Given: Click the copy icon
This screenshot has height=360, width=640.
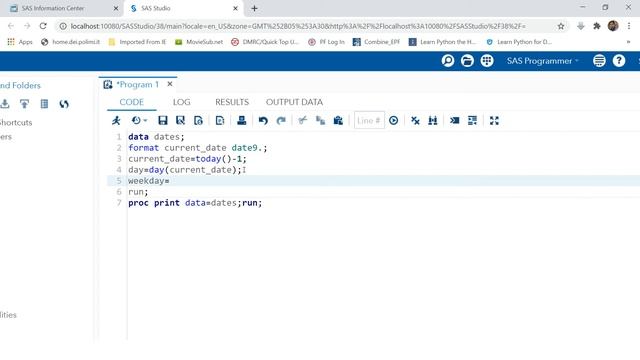Looking at the screenshot, I should coord(320,120).
